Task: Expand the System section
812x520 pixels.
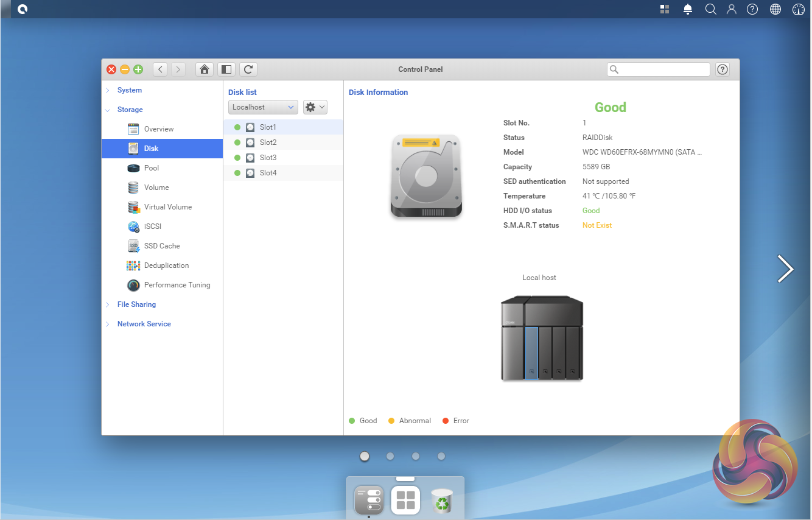Action: tap(130, 90)
